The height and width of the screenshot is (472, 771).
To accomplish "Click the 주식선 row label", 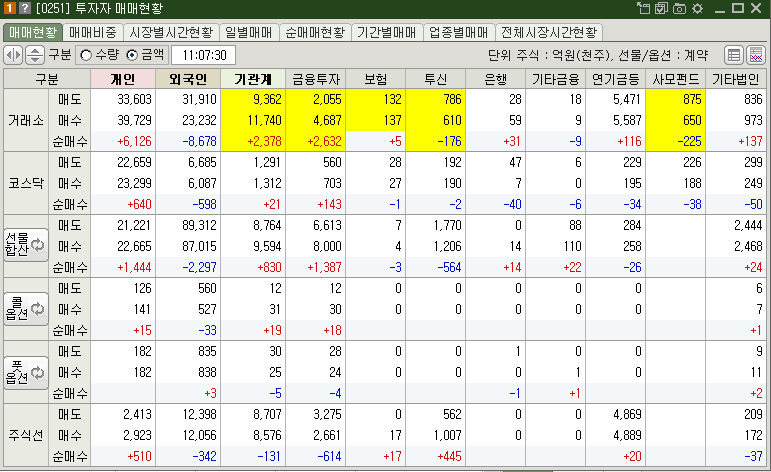I will point(26,435).
